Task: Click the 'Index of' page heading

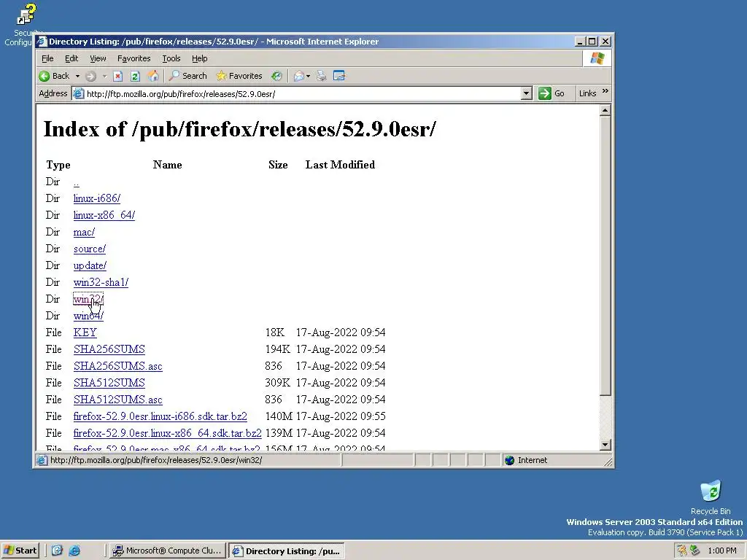Action: (239, 129)
